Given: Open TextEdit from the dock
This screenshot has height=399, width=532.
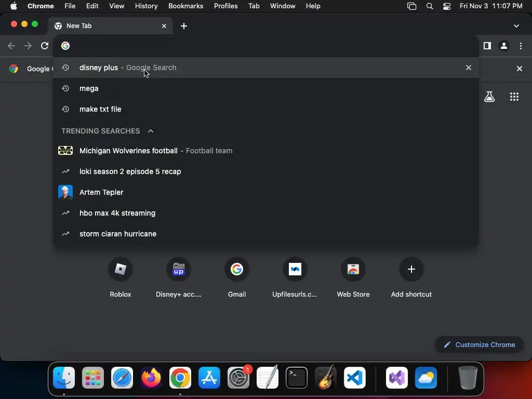Looking at the screenshot, I should [x=268, y=378].
